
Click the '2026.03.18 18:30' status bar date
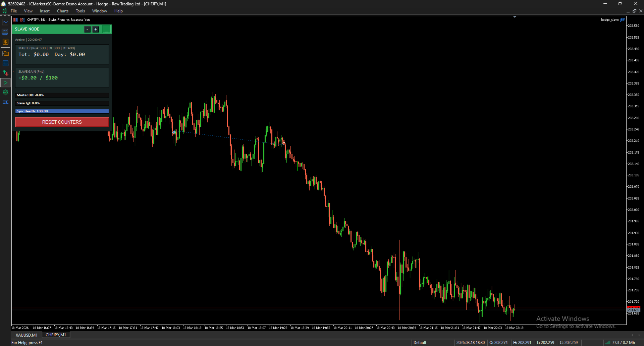[471, 343]
